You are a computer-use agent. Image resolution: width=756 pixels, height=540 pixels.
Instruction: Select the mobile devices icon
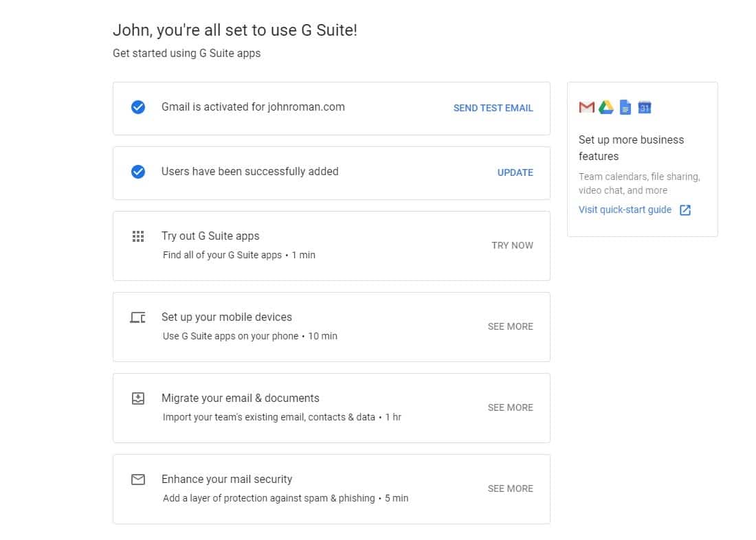(x=137, y=317)
